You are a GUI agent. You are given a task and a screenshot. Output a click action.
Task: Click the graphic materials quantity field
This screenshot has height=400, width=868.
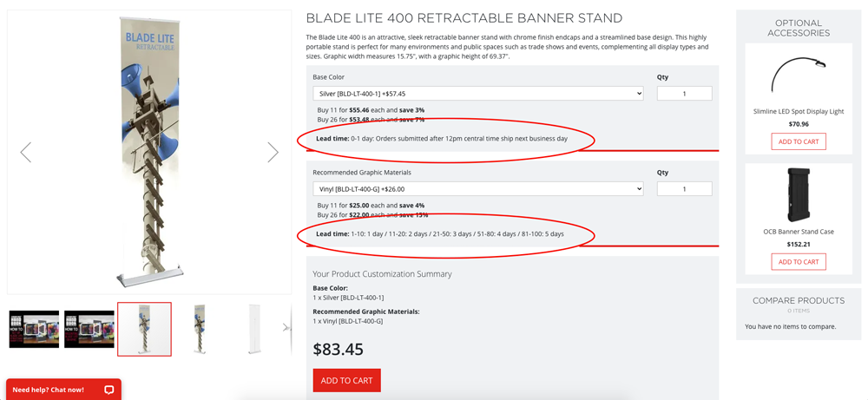tap(684, 188)
